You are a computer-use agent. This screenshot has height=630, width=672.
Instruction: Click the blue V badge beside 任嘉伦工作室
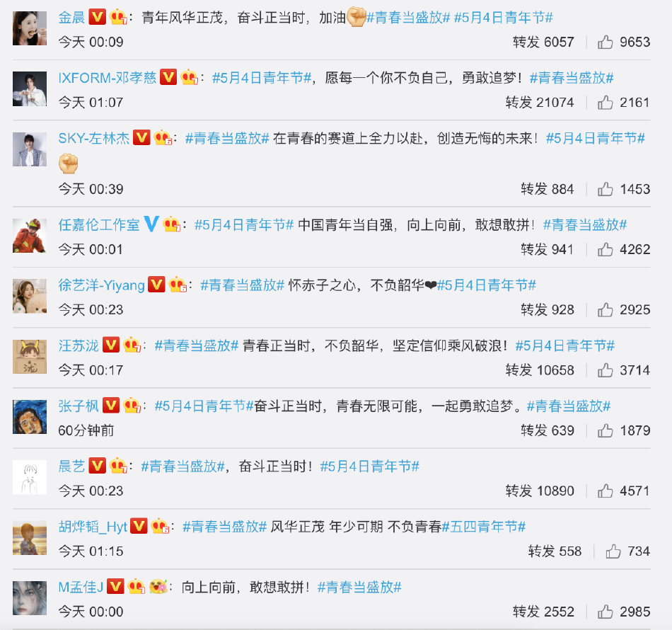coord(151,224)
